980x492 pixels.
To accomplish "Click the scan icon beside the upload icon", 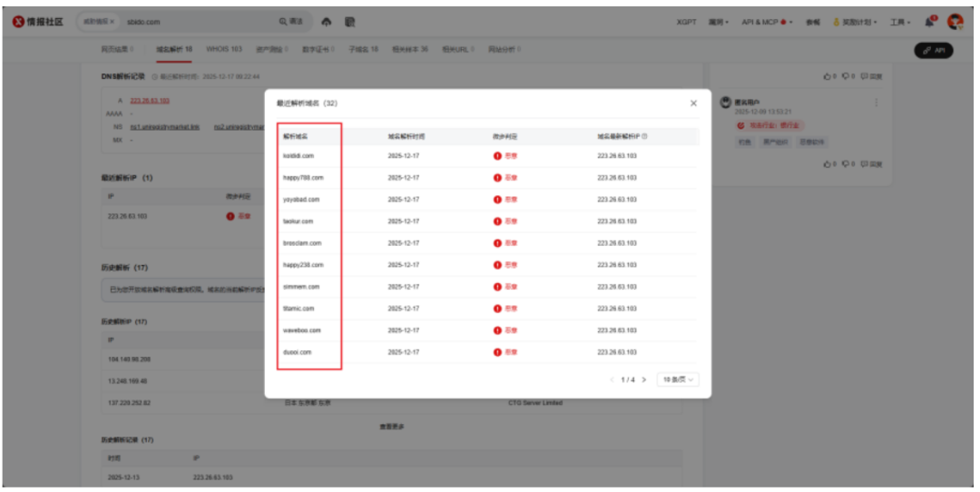I will (349, 22).
